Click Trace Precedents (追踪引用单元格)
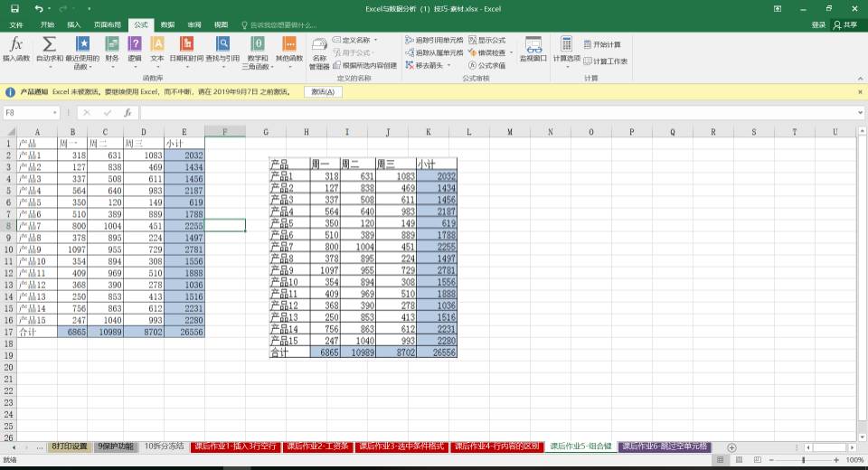 pyautogui.click(x=434, y=40)
